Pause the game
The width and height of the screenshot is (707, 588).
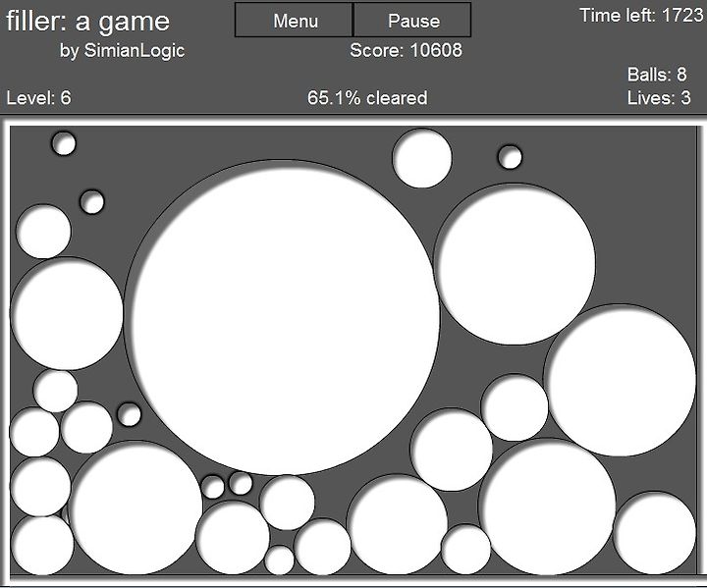412,20
